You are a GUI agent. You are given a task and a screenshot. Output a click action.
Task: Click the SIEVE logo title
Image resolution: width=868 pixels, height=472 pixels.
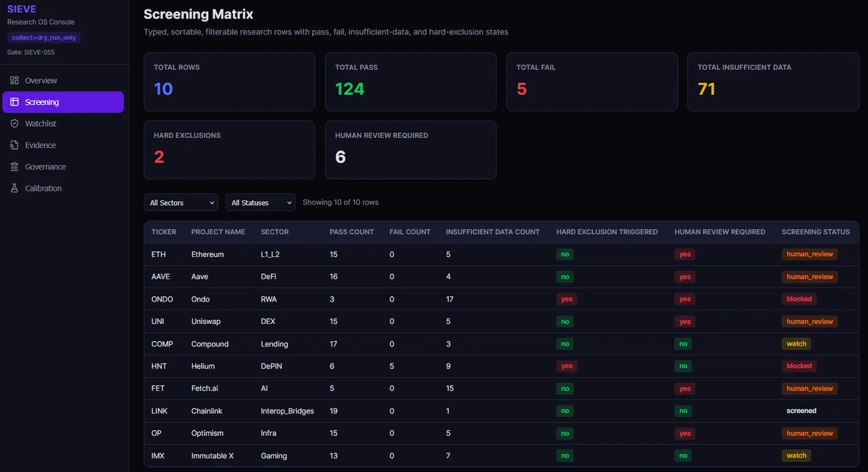click(22, 9)
